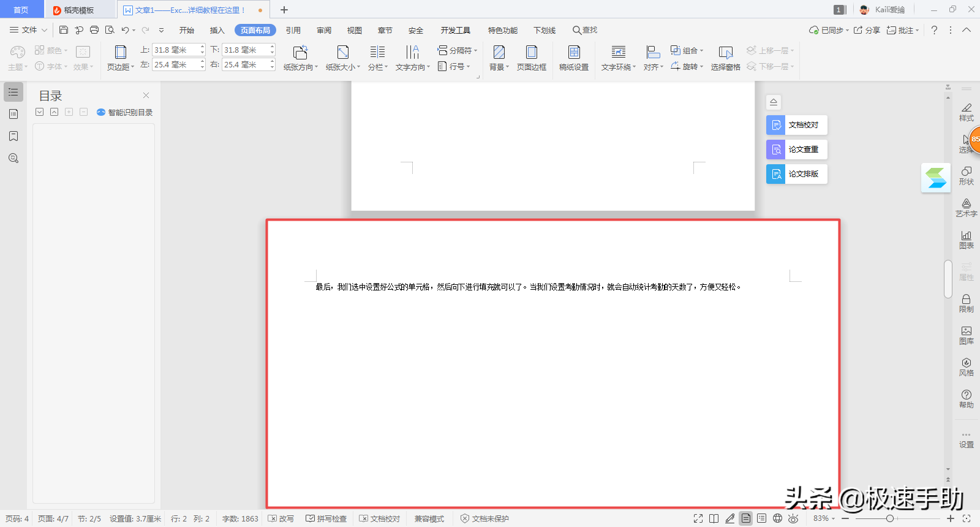980x527 pixels.
Task: Open 帮助 help in the right sidebar
Action: pyautogui.click(x=967, y=399)
